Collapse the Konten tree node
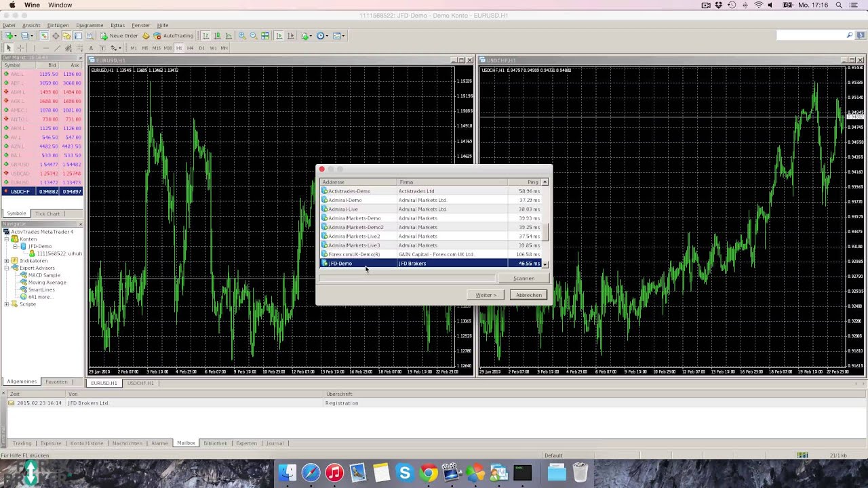The width and height of the screenshot is (868, 488). (x=7, y=239)
